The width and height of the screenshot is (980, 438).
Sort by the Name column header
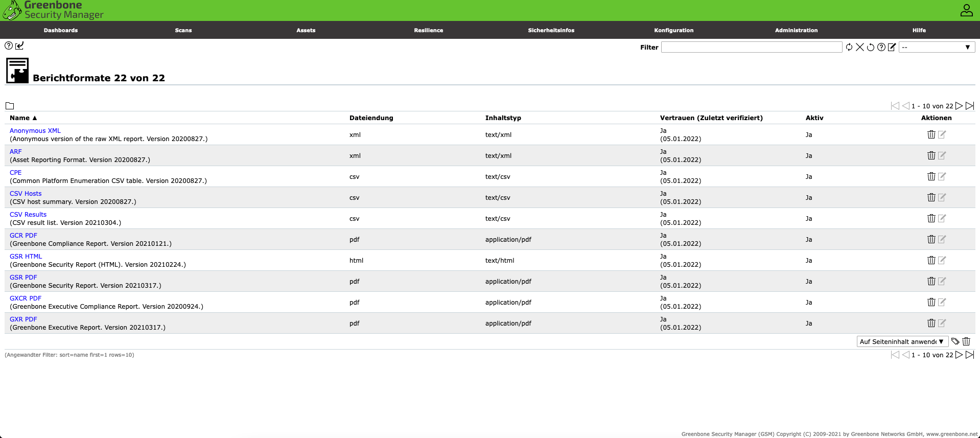point(24,118)
